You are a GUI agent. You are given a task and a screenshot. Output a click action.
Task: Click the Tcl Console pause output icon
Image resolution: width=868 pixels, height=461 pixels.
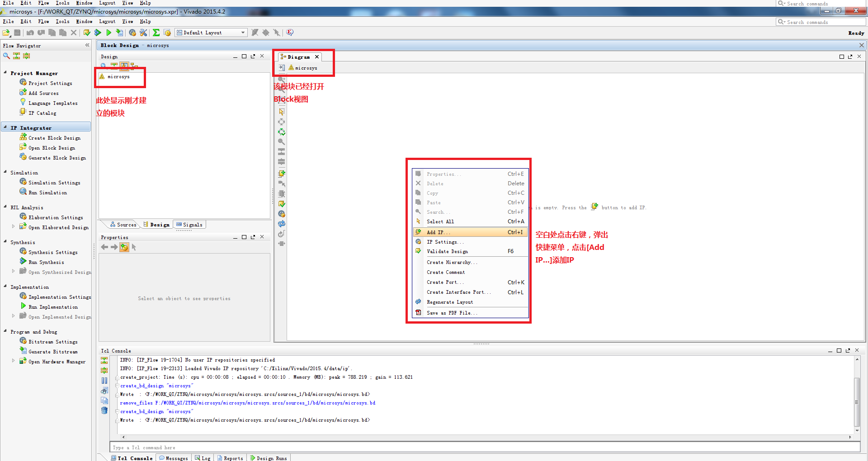click(104, 381)
